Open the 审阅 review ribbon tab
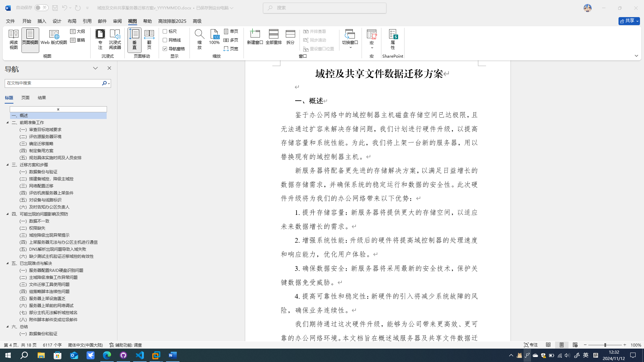644x362 pixels. (x=117, y=21)
